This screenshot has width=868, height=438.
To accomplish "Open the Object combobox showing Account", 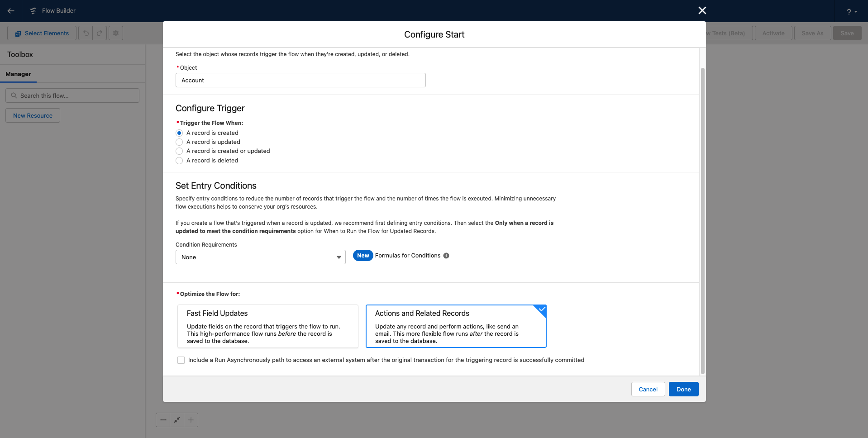I will (x=300, y=80).
